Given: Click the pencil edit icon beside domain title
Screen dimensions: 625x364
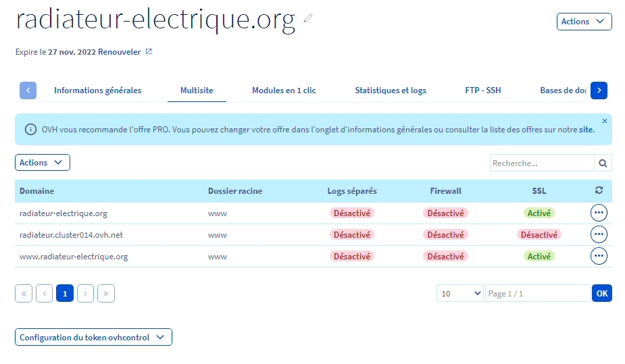Looking at the screenshot, I should tap(309, 18).
